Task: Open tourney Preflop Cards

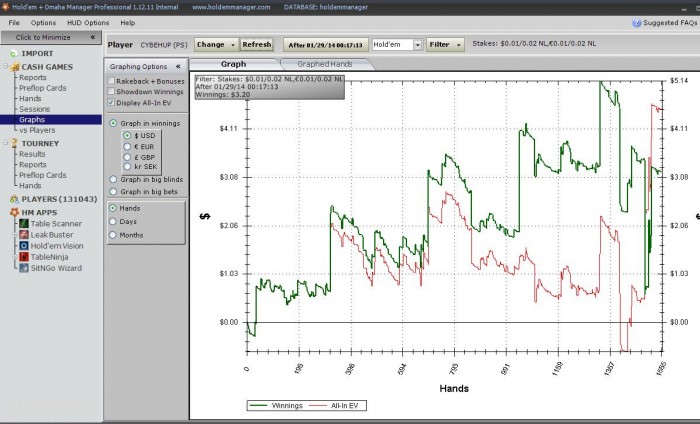Action: [x=42, y=175]
